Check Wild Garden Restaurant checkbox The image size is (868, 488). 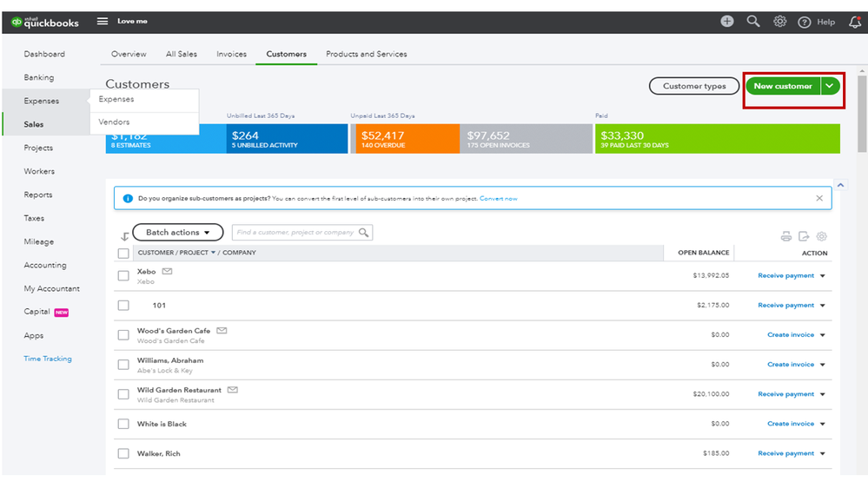(x=123, y=394)
